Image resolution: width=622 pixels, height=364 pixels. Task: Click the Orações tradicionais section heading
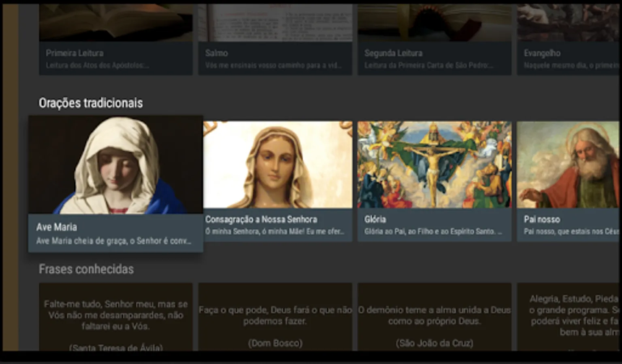[x=91, y=103]
